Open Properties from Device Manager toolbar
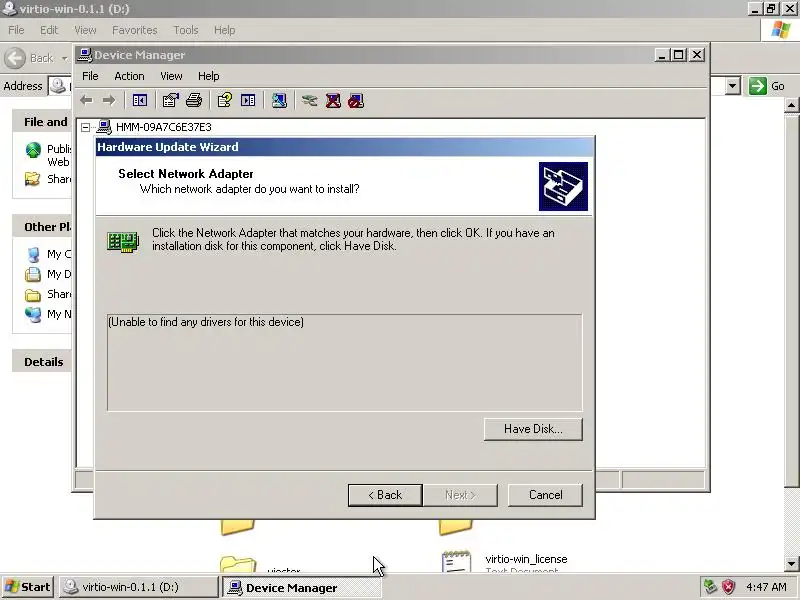 tap(170, 101)
